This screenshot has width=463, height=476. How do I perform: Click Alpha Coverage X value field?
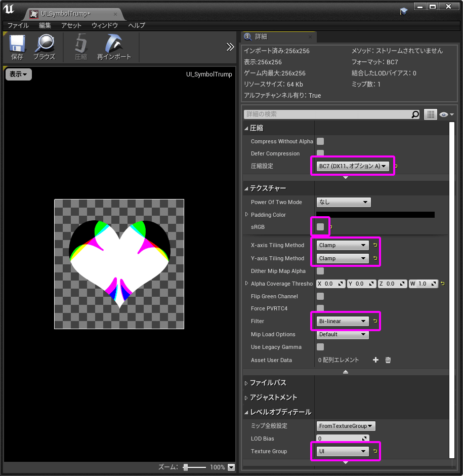pyautogui.click(x=330, y=284)
